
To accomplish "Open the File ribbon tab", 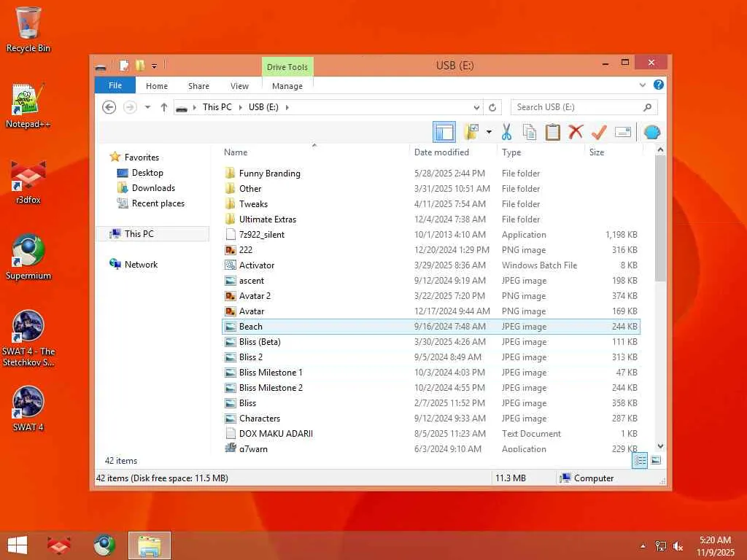I will (x=115, y=86).
